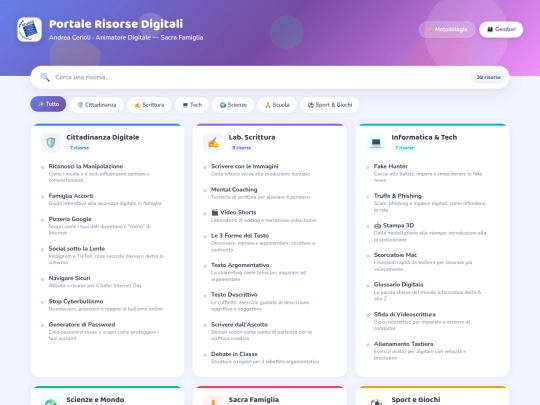Select the Tutto filter tab
Image resolution: width=540 pixels, height=405 pixels.
point(48,104)
